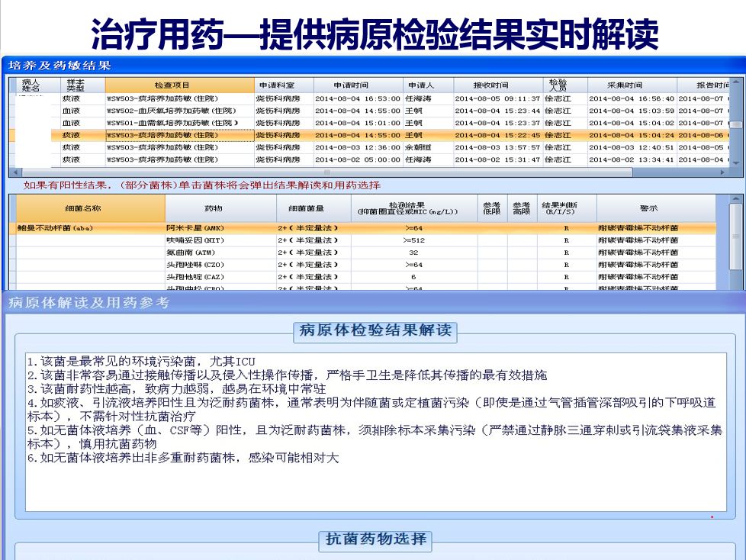Viewport: 746px width, 560px height.
Task: Click inside the 病原体检验结果解读 text box
Action: (376, 432)
